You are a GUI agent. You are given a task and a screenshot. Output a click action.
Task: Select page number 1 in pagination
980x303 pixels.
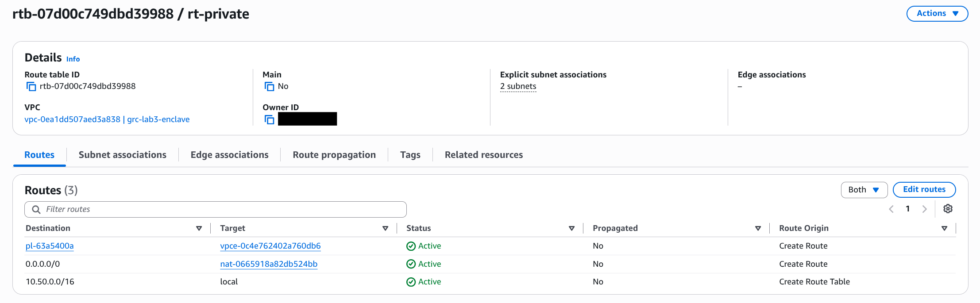[907, 209]
